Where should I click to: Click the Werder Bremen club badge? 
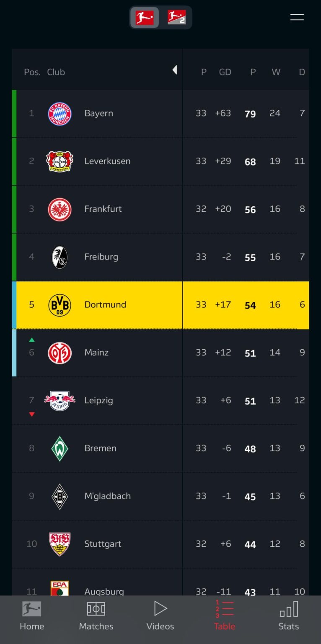tap(60, 448)
